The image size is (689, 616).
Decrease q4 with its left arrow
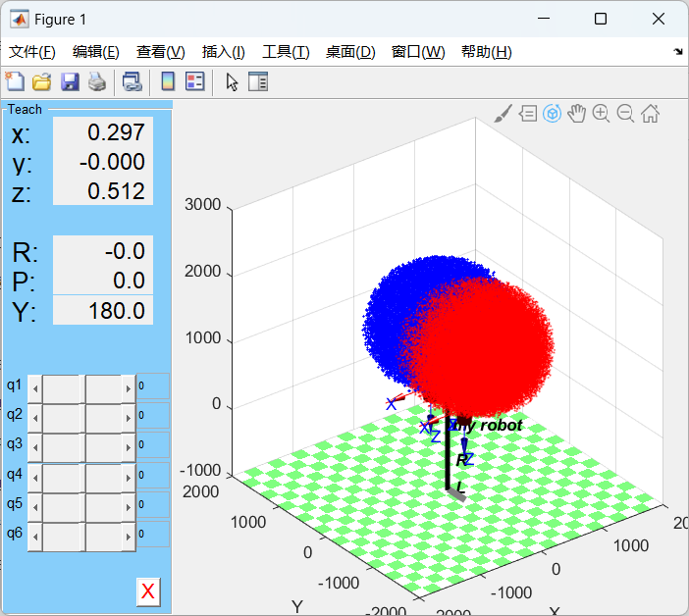[35, 478]
